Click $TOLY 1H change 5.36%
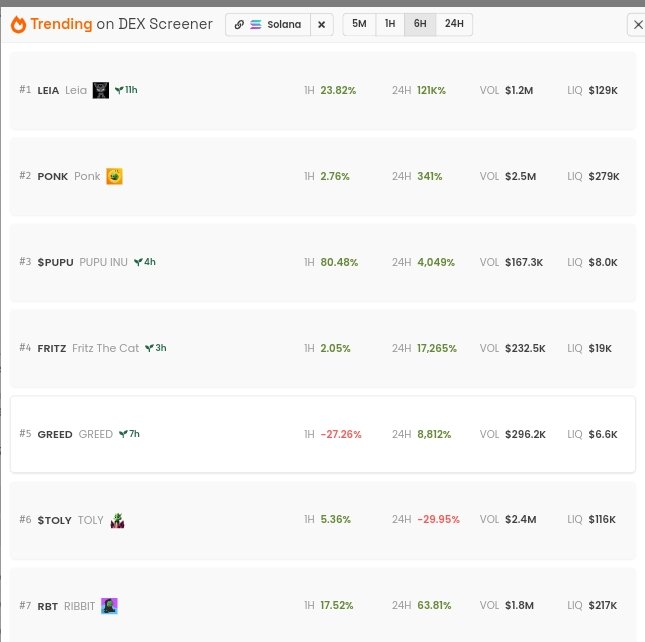 [x=336, y=519]
